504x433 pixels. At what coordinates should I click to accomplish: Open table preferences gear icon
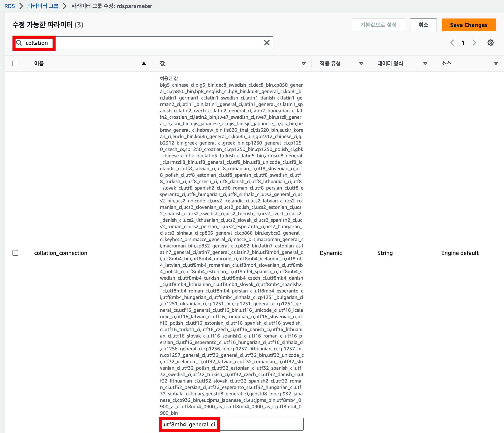(x=490, y=43)
